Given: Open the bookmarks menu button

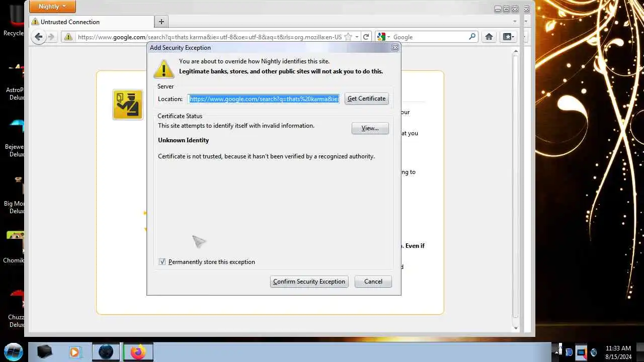Looking at the screenshot, I should [x=508, y=37].
